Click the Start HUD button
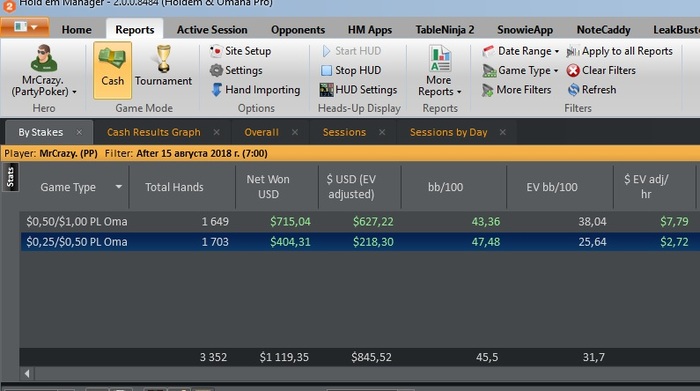 click(351, 51)
